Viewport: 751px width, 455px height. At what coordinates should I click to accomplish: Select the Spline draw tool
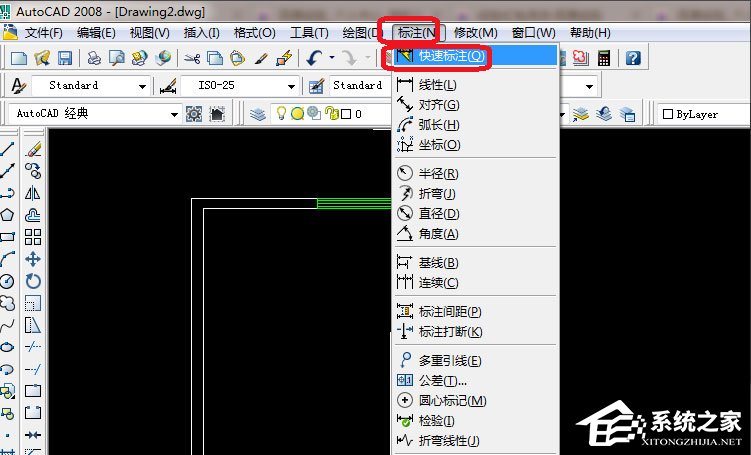(x=7, y=326)
